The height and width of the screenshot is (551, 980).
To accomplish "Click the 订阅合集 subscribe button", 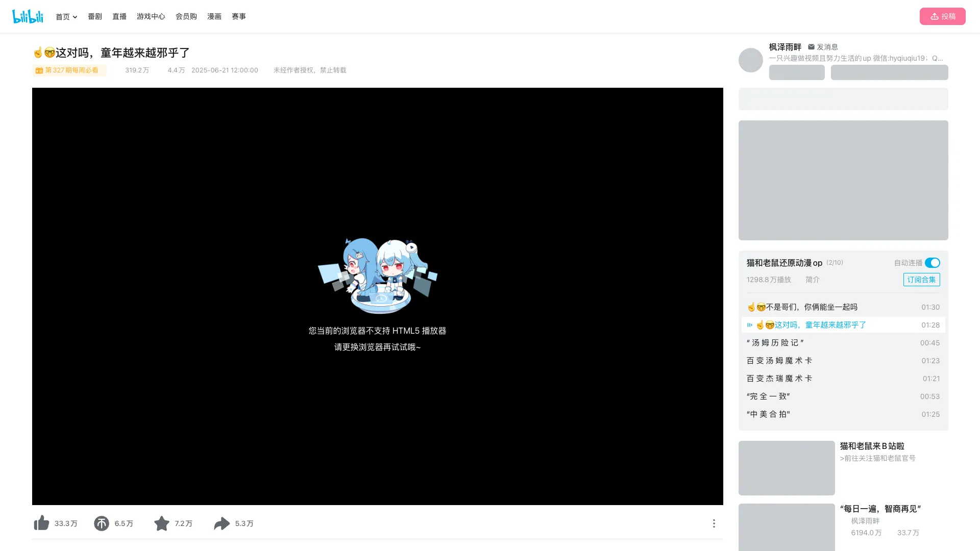I will coord(921,280).
